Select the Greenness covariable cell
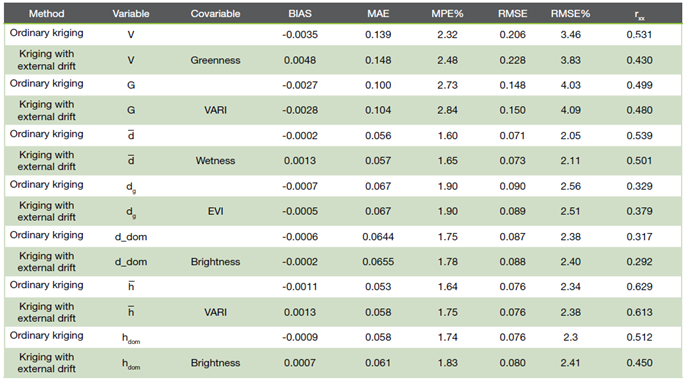 point(215,60)
